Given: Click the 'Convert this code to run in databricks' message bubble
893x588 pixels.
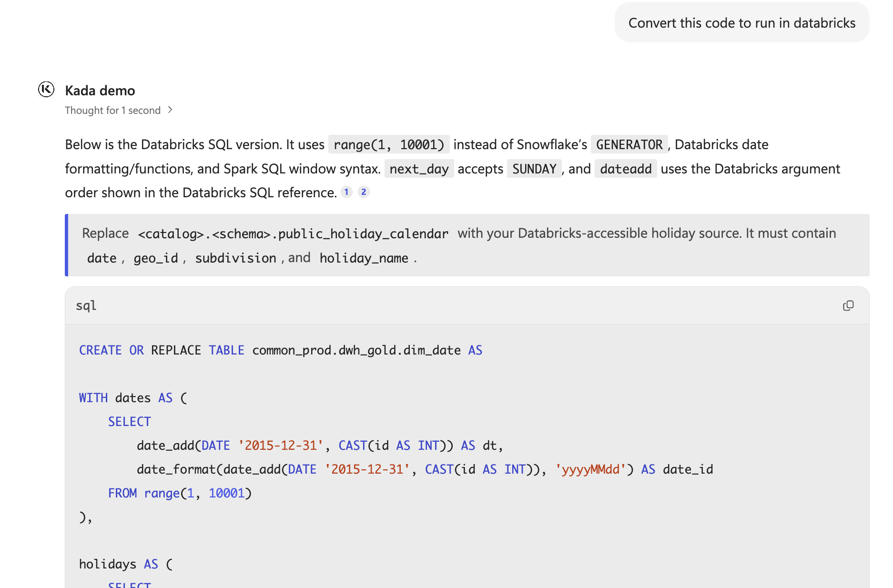Looking at the screenshot, I should pyautogui.click(x=742, y=23).
